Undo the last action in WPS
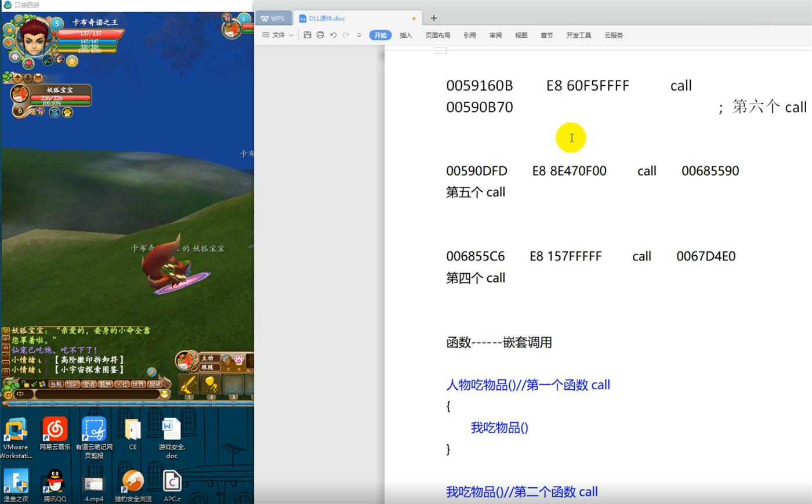The width and height of the screenshot is (812, 504). coord(333,35)
